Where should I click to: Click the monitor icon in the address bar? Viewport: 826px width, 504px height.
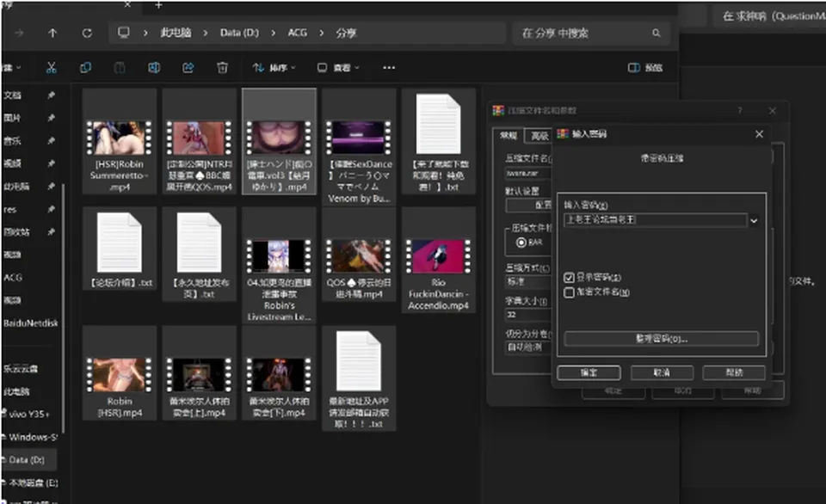point(124,33)
